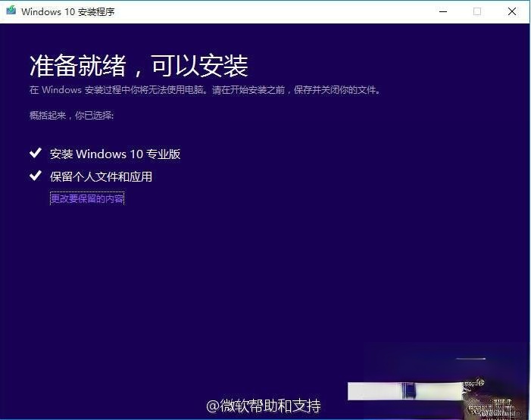Click the heading 准备就绪，可以安装
Screen dimensions: 531x420
(139, 66)
